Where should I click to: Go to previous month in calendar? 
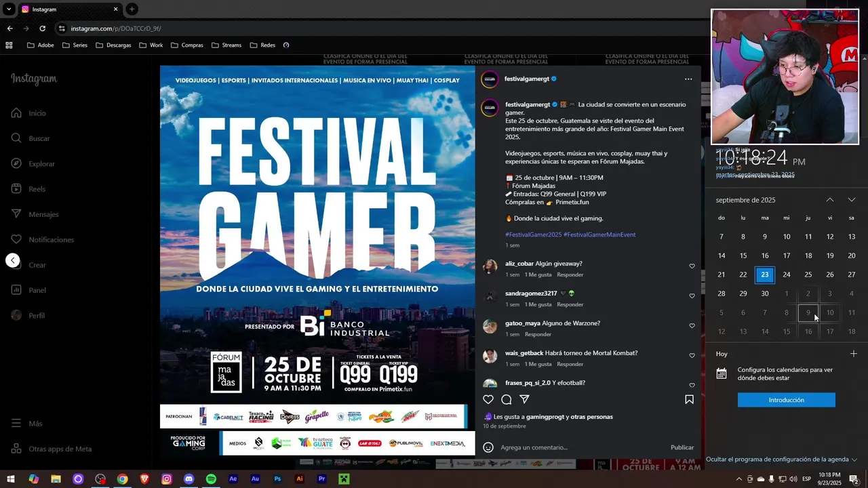pos(830,200)
